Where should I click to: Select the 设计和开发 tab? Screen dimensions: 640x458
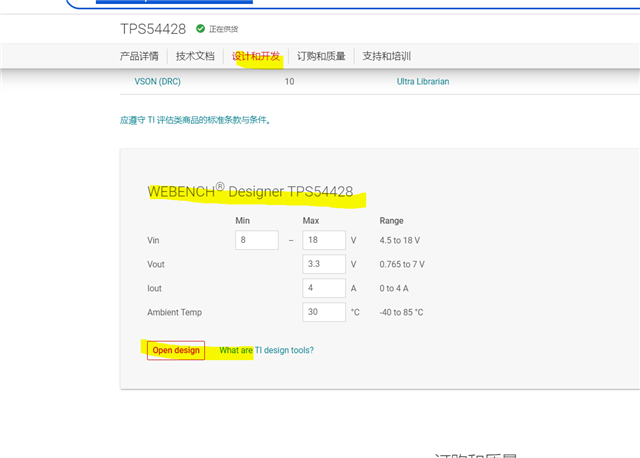click(x=256, y=56)
